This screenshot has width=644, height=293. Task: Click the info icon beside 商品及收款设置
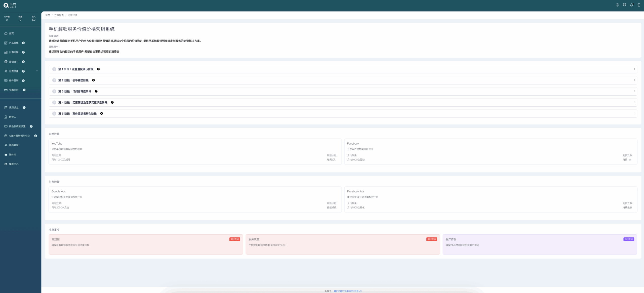pos(31,127)
